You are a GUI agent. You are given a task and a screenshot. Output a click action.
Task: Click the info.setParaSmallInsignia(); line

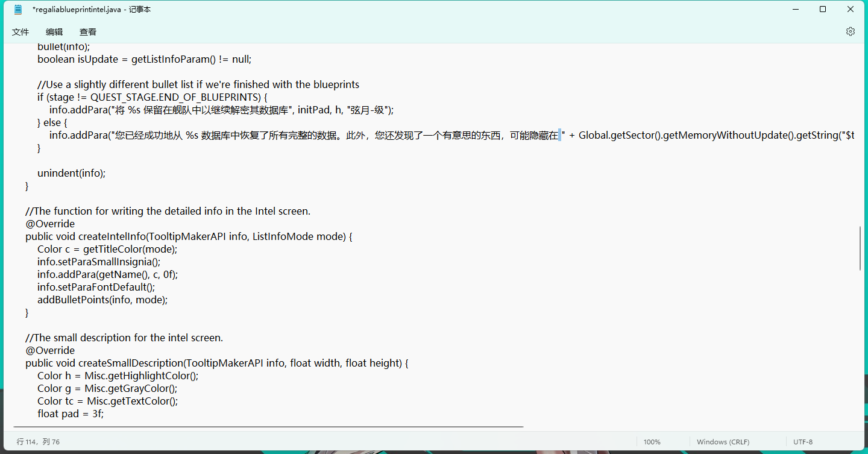tap(99, 262)
